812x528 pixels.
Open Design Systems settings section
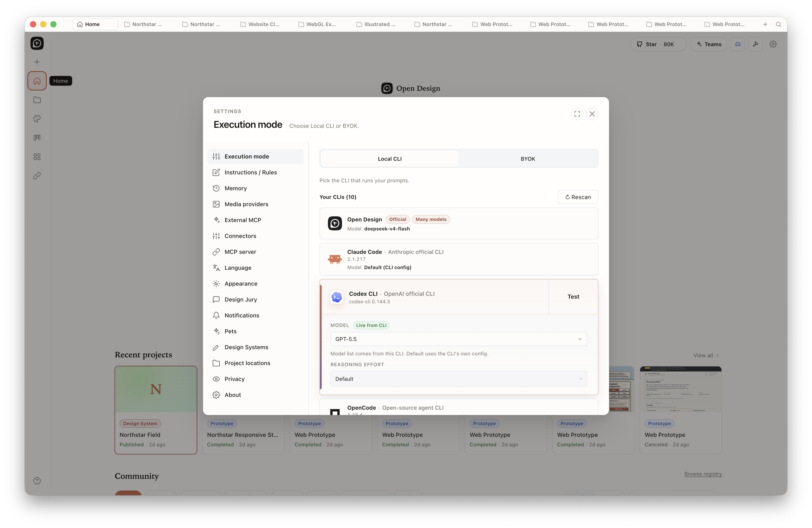click(256, 347)
